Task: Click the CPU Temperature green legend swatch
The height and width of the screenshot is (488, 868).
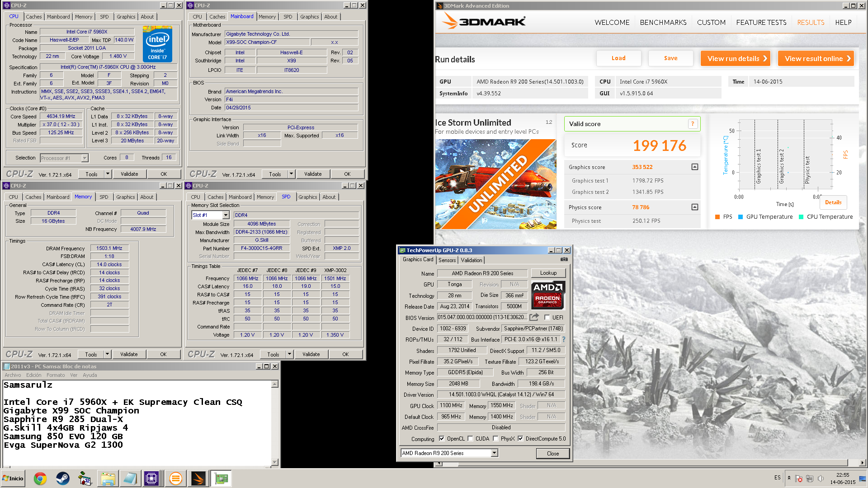Action: 801,217
